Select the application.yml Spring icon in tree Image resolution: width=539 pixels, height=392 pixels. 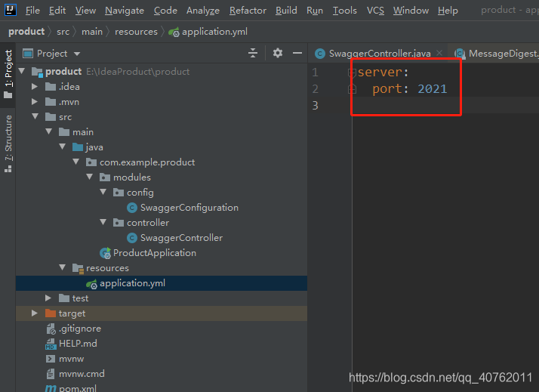point(91,284)
